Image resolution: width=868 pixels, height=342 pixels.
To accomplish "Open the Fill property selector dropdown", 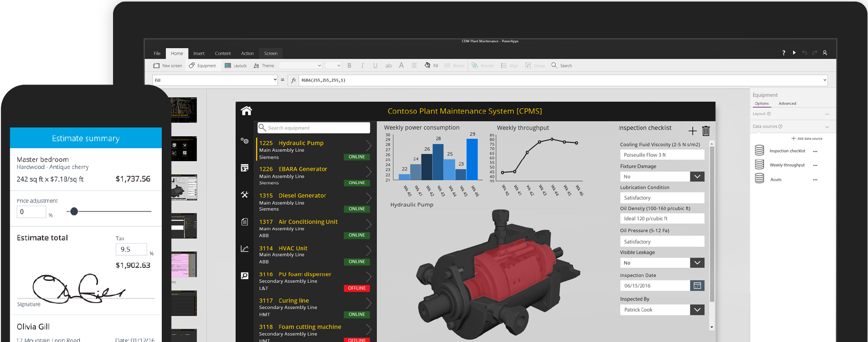I will (216, 80).
